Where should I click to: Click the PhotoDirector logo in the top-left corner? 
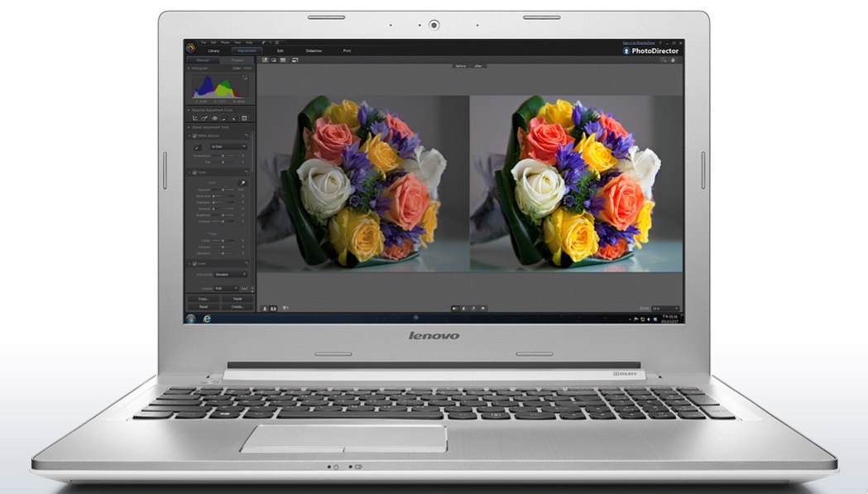(x=191, y=47)
